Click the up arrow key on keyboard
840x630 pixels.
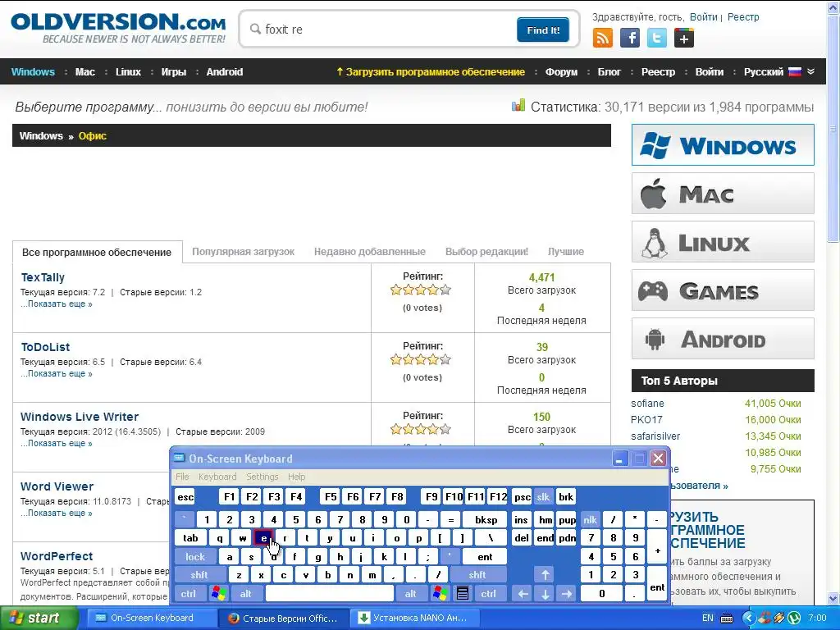(545, 575)
